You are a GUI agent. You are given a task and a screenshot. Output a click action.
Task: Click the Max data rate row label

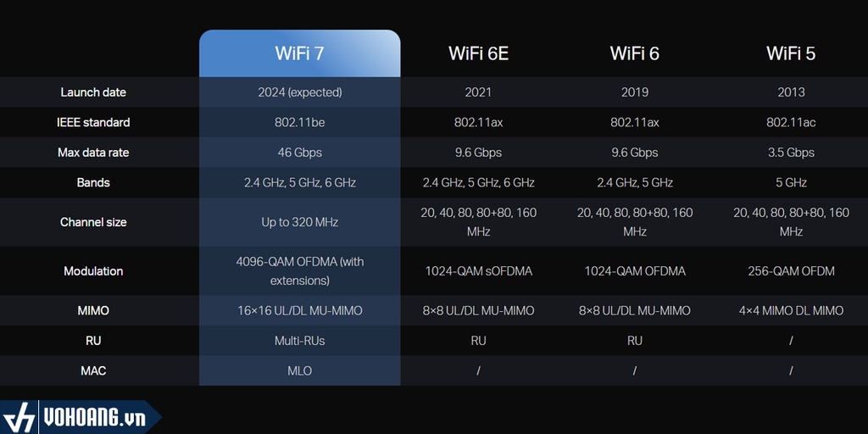93,153
